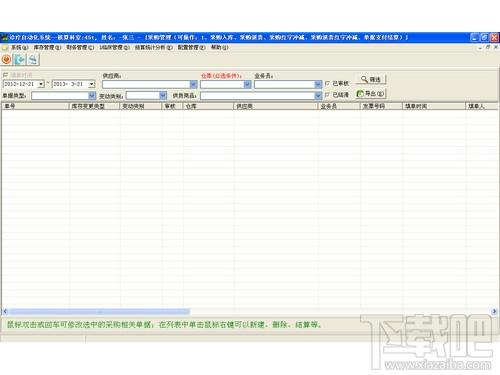Click the horizontal scrollbar thumb

coord(99,311)
